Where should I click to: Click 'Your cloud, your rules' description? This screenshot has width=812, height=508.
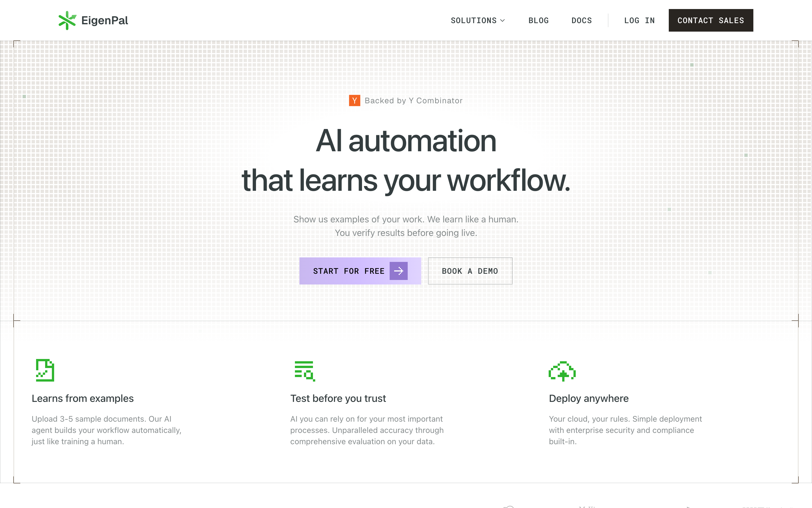[x=625, y=430]
